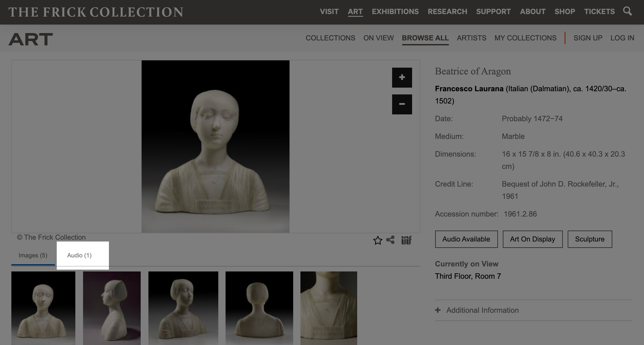Select the Images (5) tab
Screen dimensions: 644x345
pyautogui.click(x=33, y=255)
